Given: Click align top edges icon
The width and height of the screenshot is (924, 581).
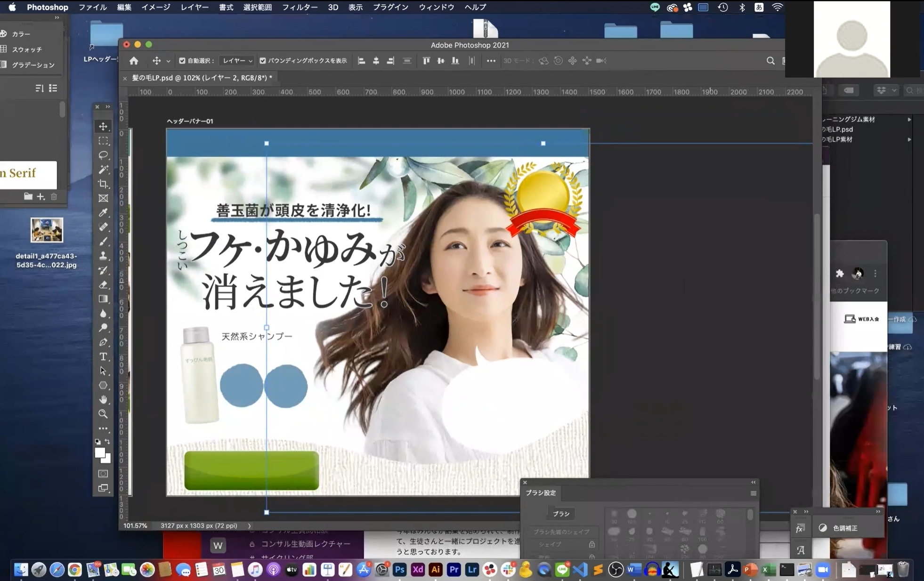Looking at the screenshot, I should pyautogui.click(x=426, y=61).
